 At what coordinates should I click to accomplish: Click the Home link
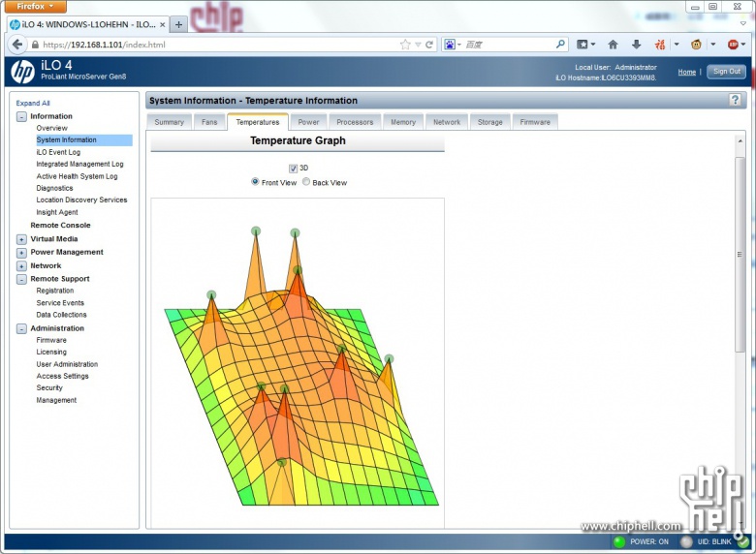click(686, 73)
